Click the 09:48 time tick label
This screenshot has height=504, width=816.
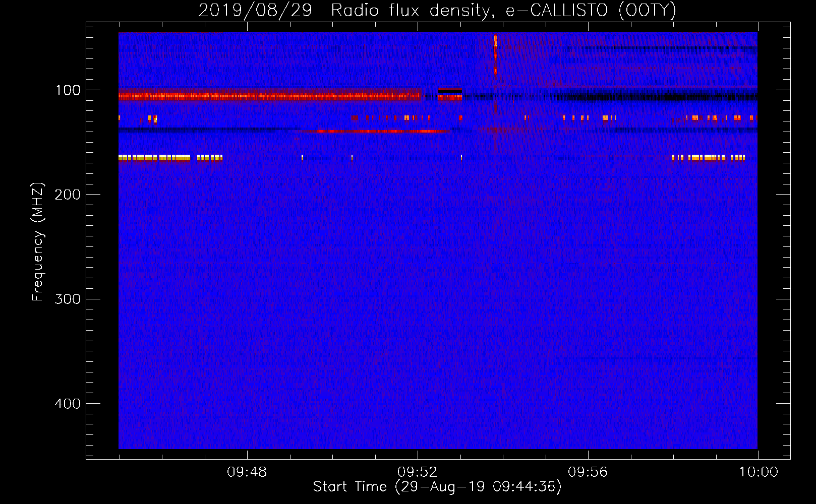pyautogui.click(x=247, y=472)
